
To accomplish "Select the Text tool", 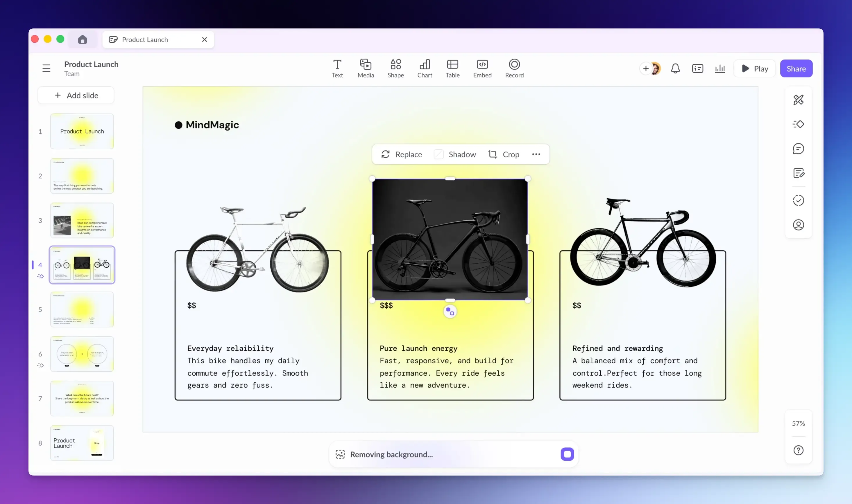I will click(x=337, y=68).
